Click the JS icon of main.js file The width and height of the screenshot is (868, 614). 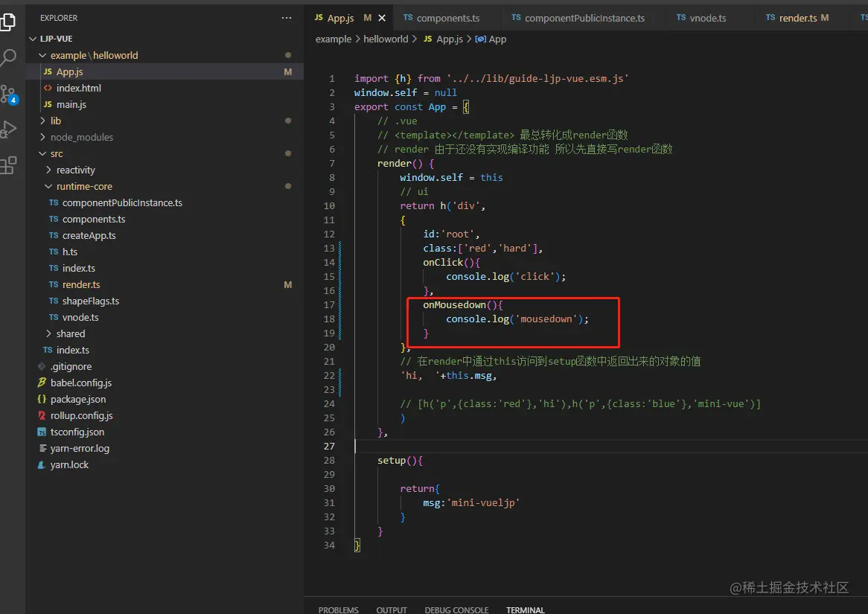point(48,105)
